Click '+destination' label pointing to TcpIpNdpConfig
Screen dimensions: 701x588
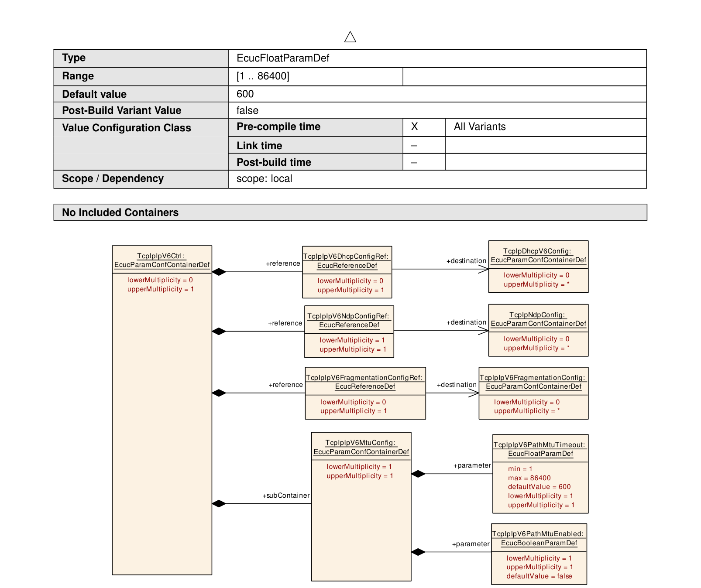[x=466, y=322]
